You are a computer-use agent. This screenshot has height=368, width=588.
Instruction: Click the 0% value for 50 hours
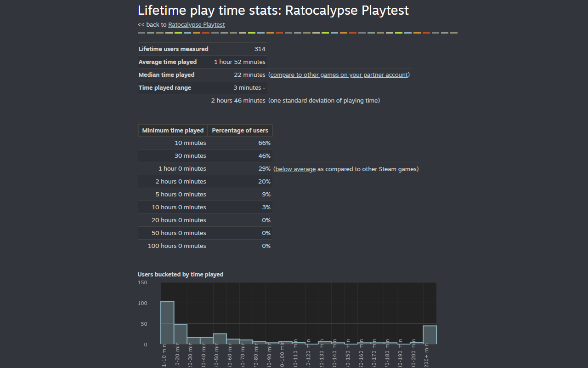tap(266, 233)
